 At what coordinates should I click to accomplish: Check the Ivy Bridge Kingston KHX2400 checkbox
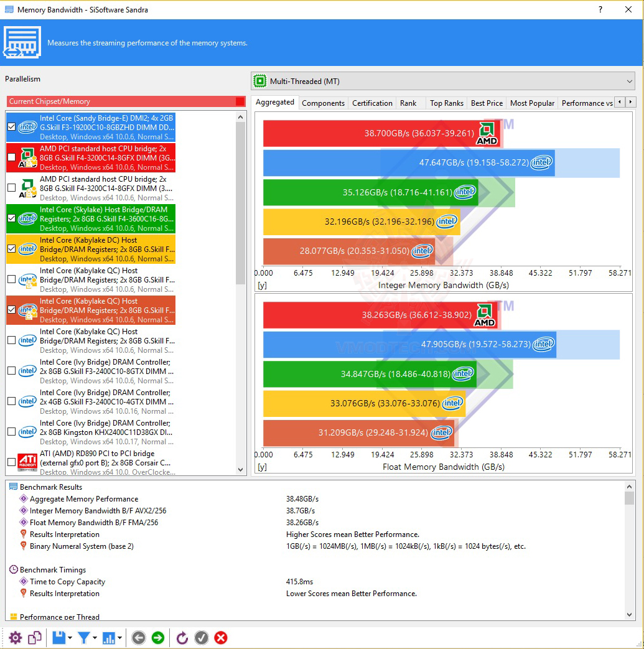12,432
